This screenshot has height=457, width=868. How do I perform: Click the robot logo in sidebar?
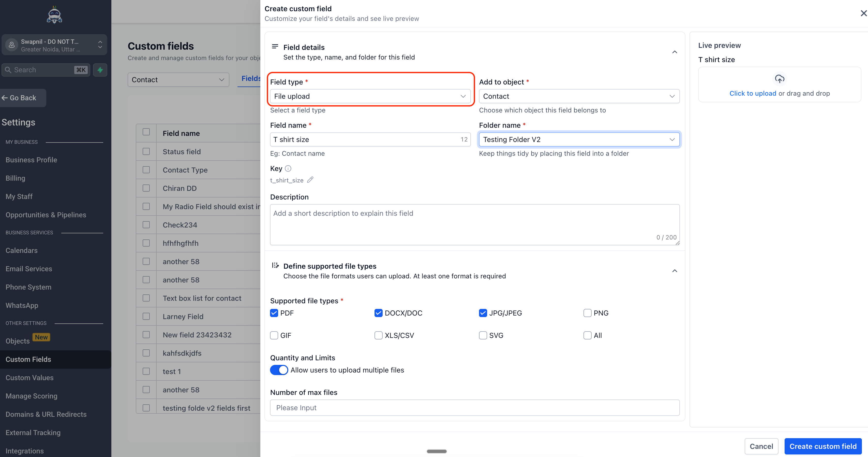coord(54,15)
